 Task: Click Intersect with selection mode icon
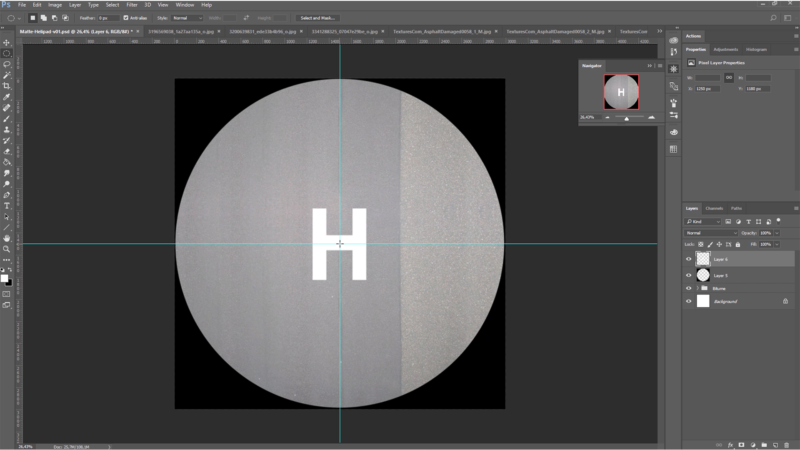coord(65,18)
